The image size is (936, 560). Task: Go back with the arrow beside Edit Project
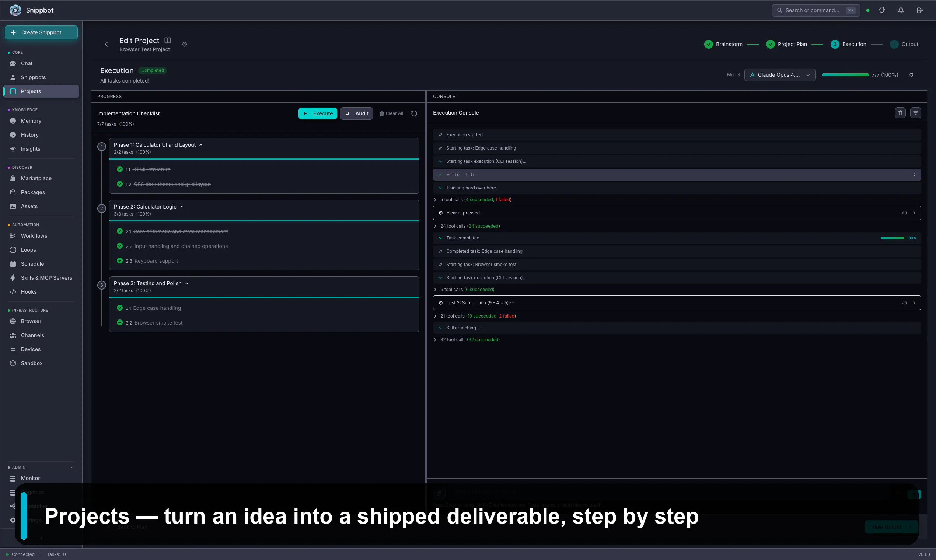pos(106,44)
